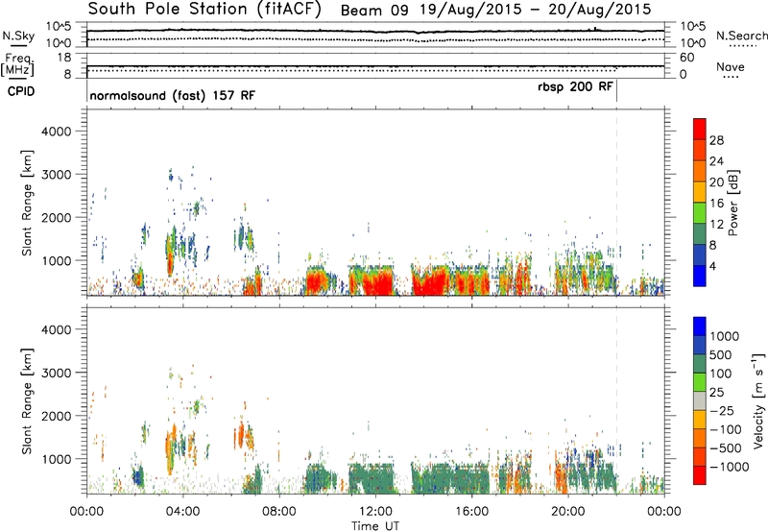Click the '1000' Velocity scale value
The height and width of the screenshot is (532, 768).
click(x=725, y=336)
